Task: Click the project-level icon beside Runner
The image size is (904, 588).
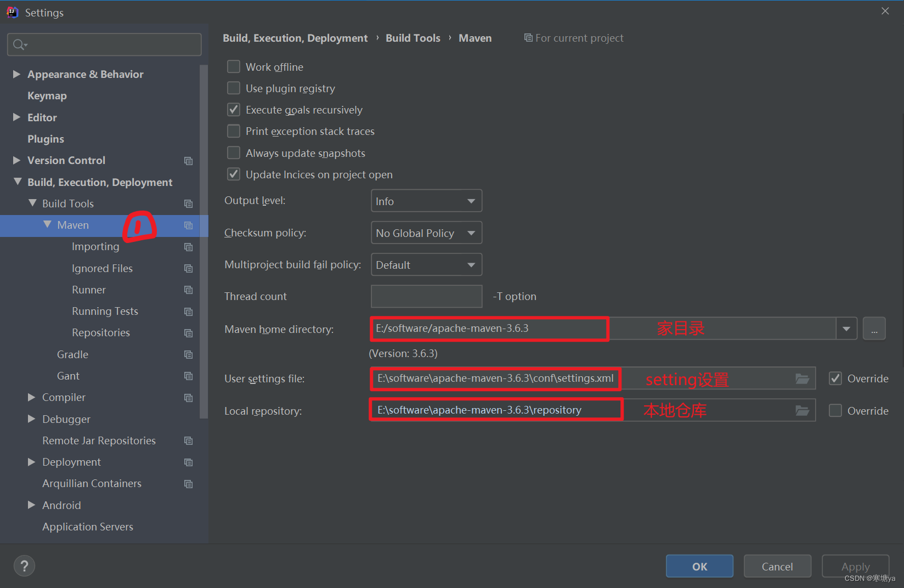Action: [x=188, y=290]
